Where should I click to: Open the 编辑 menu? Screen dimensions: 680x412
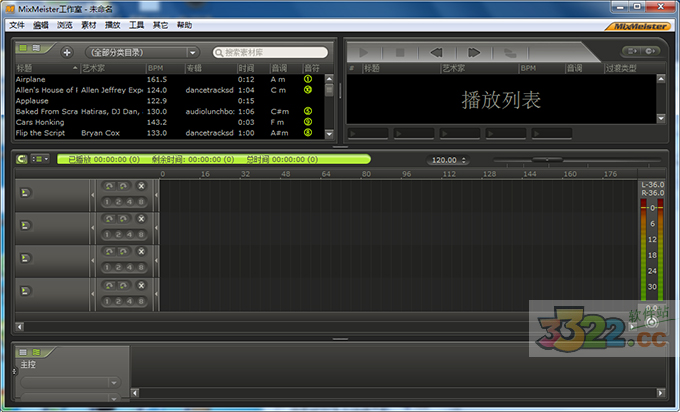coord(41,25)
